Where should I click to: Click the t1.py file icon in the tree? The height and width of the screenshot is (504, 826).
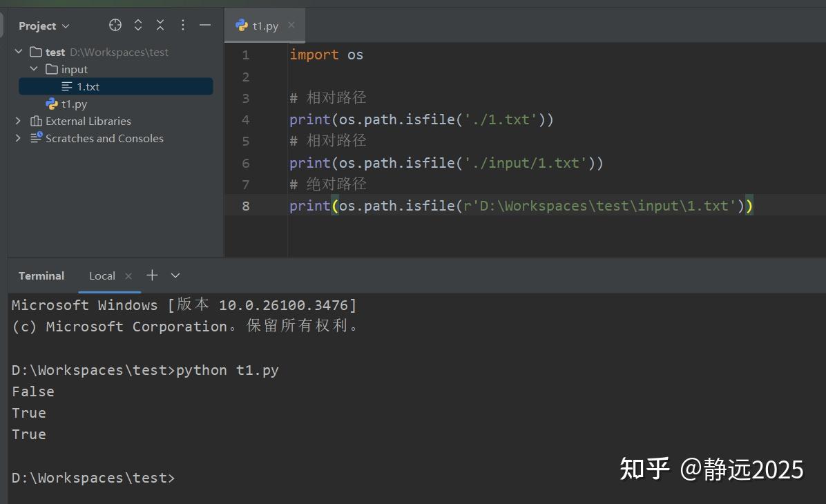(51, 104)
